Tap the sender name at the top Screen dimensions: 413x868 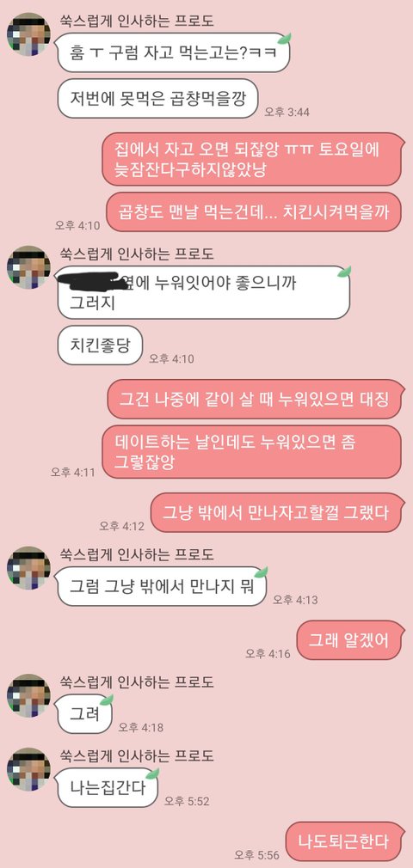[136, 21]
